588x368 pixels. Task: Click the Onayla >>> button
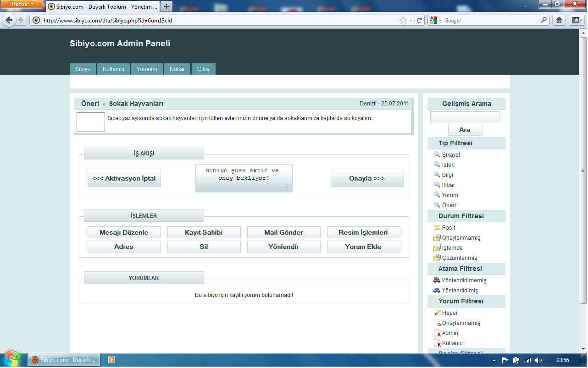click(x=367, y=178)
